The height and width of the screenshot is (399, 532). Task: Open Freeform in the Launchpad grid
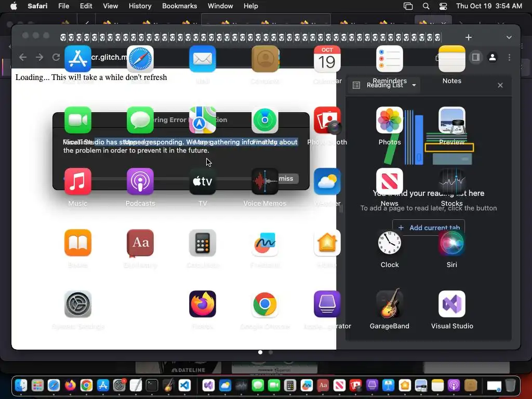[265, 243]
